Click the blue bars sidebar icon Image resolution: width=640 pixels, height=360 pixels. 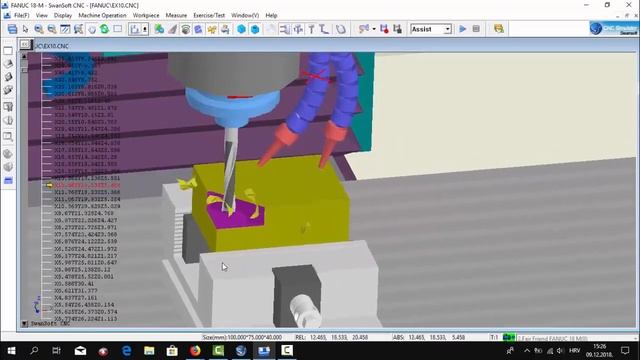pos(8,180)
